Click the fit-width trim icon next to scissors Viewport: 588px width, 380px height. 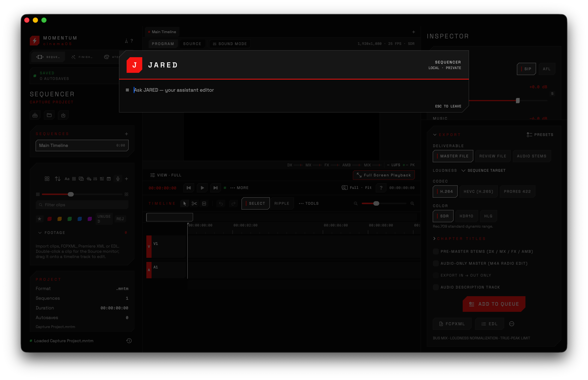(204, 204)
